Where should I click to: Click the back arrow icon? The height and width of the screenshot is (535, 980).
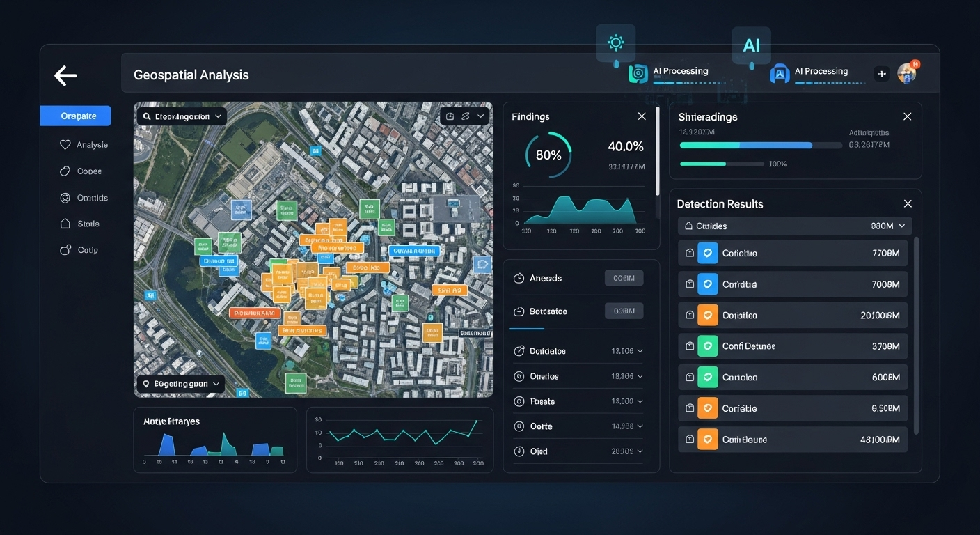(x=65, y=76)
